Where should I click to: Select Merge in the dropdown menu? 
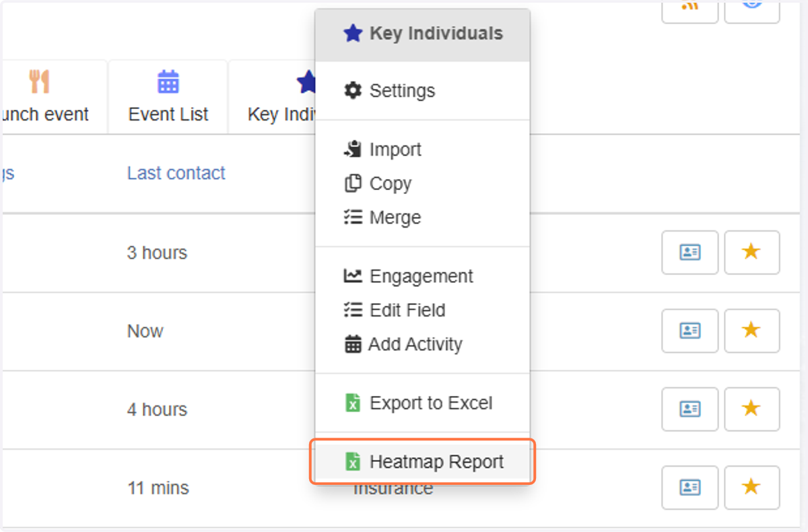[423, 218]
